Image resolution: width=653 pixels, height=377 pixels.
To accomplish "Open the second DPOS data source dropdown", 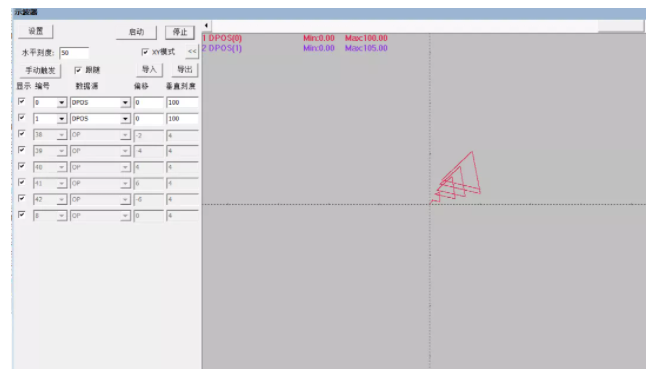I will pos(100,119).
